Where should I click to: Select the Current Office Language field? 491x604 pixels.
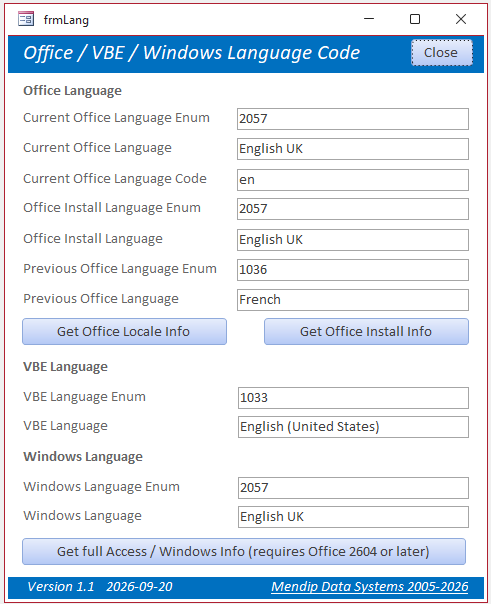[353, 149]
